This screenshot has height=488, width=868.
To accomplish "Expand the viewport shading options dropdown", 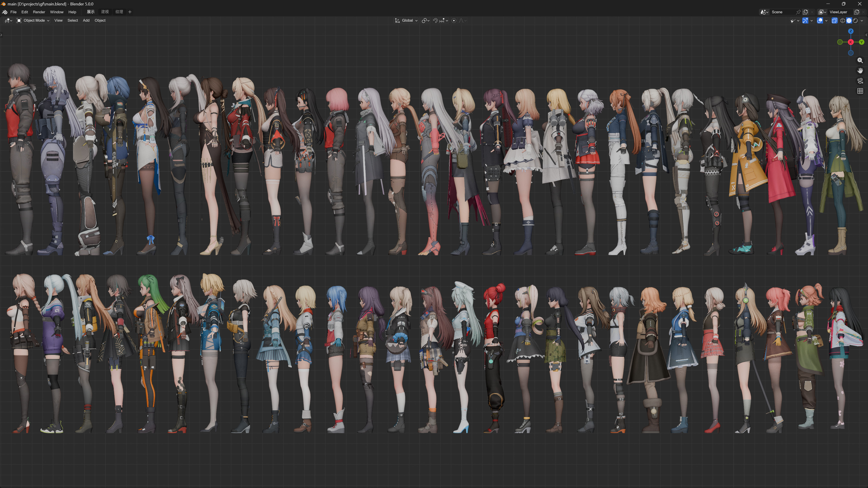I will pos(862,21).
